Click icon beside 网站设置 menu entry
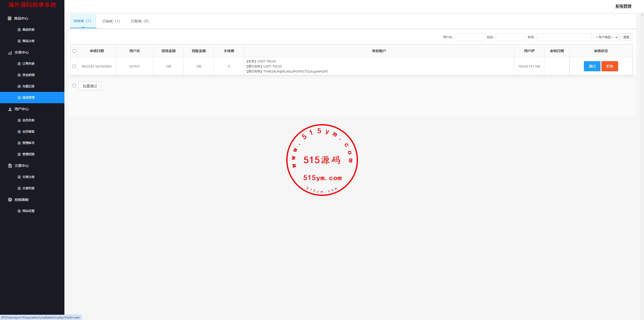Viewport: 644px width, 320px height. pyautogui.click(x=19, y=211)
